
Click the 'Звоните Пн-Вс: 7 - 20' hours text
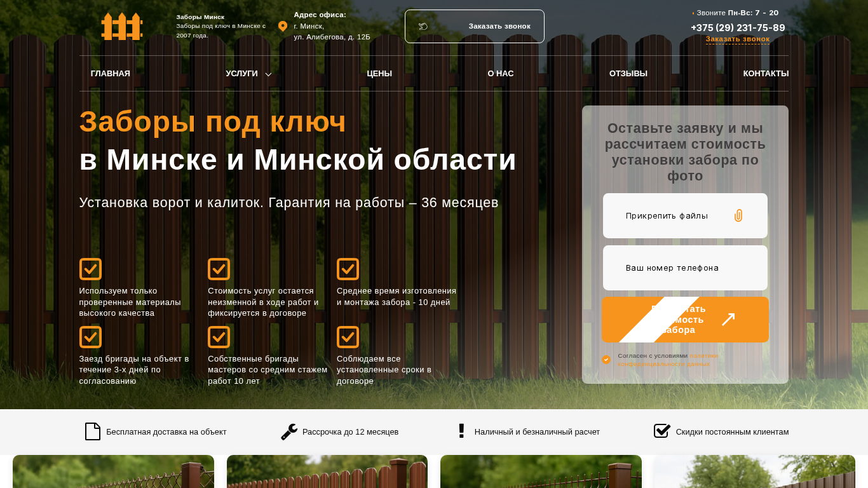737,13
